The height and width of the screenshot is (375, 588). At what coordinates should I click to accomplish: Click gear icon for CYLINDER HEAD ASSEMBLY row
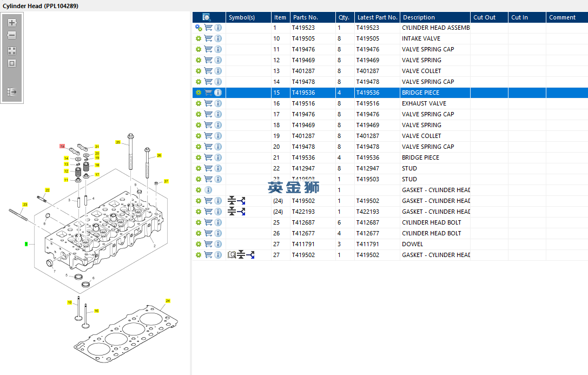(x=199, y=28)
